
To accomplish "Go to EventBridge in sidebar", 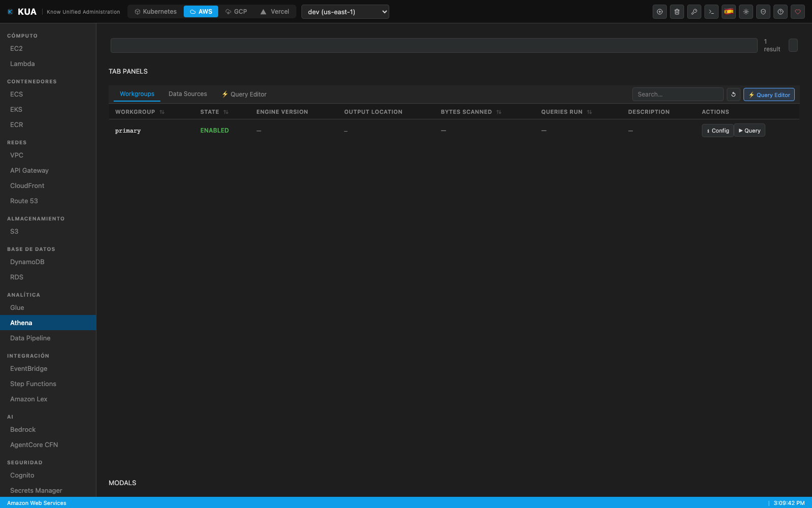I will [x=48, y=369].
